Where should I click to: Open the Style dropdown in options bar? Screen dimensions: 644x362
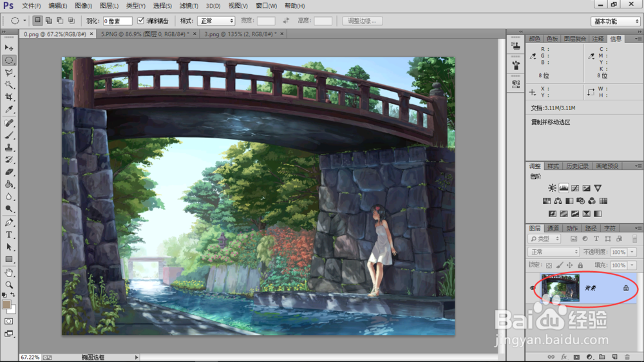[x=216, y=21]
